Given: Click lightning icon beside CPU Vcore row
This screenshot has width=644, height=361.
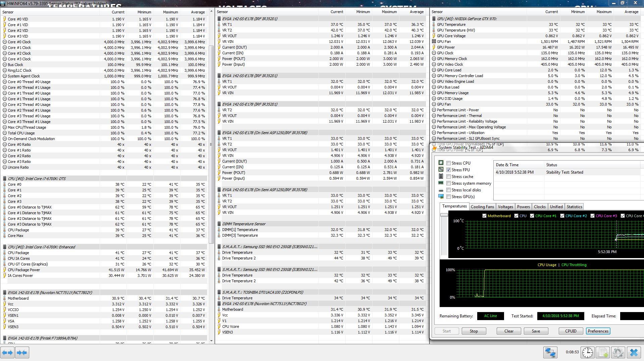Looking at the screenshot, I should tap(219, 326).
